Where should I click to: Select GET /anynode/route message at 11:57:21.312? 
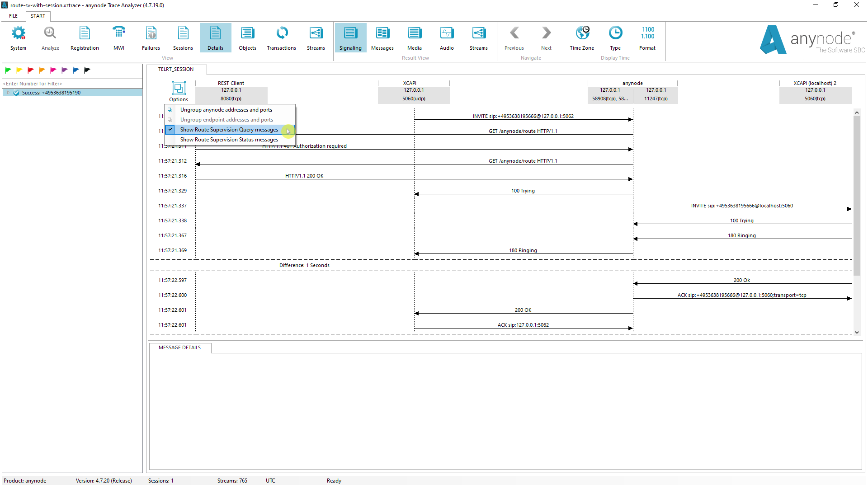pyautogui.click(x=523, y=161)
